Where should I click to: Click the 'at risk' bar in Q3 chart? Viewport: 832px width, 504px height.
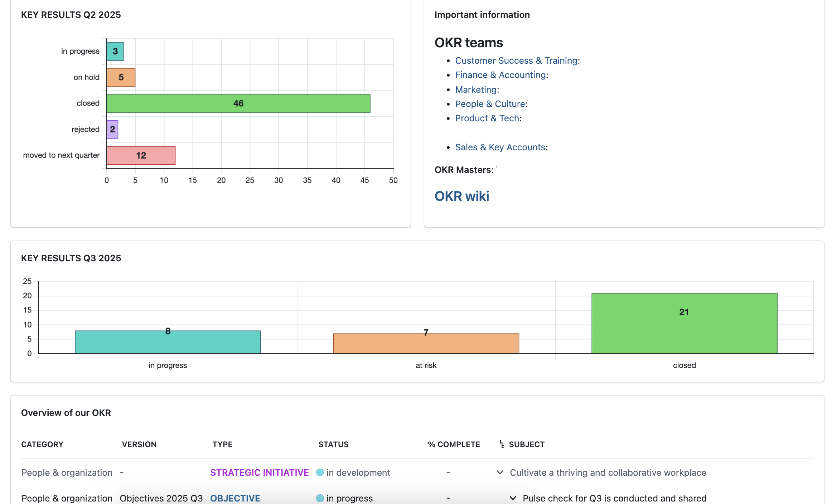(x=426, y=343)
